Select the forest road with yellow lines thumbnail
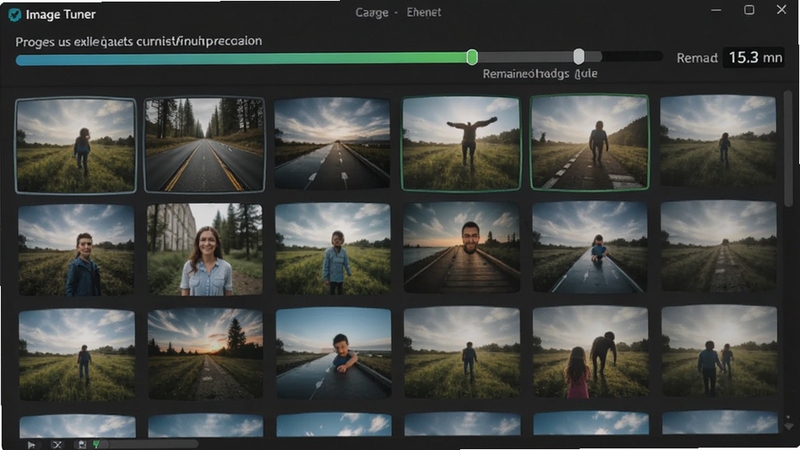The image size is (800, 450). [205, 145]
